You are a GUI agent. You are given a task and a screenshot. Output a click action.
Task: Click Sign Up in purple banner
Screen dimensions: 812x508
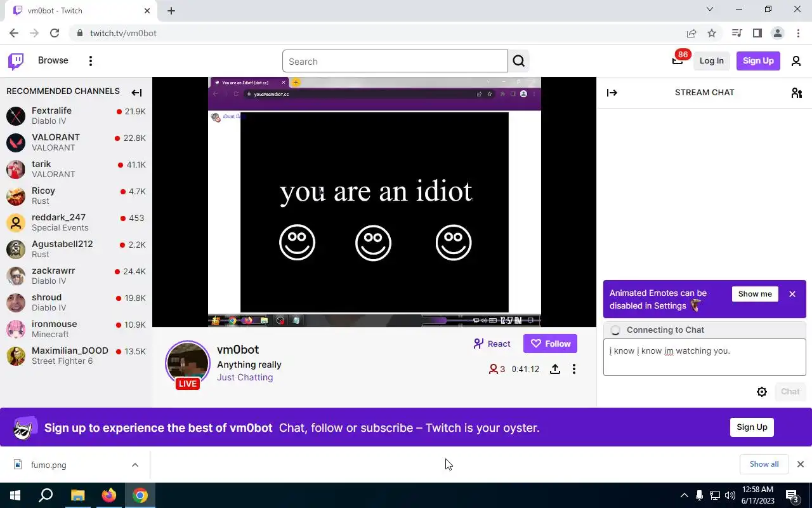(752, 427)
